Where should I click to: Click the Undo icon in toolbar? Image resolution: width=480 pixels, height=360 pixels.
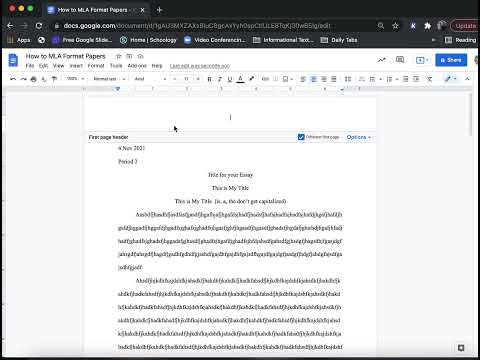pyautogui.click(x=13, y=79)
